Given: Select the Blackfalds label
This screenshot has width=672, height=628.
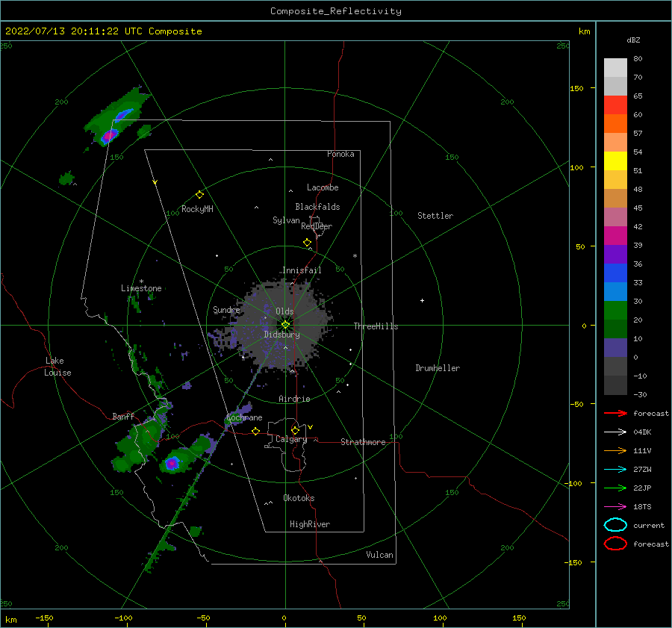Looking at the screenshot, I should pos(317,207).
